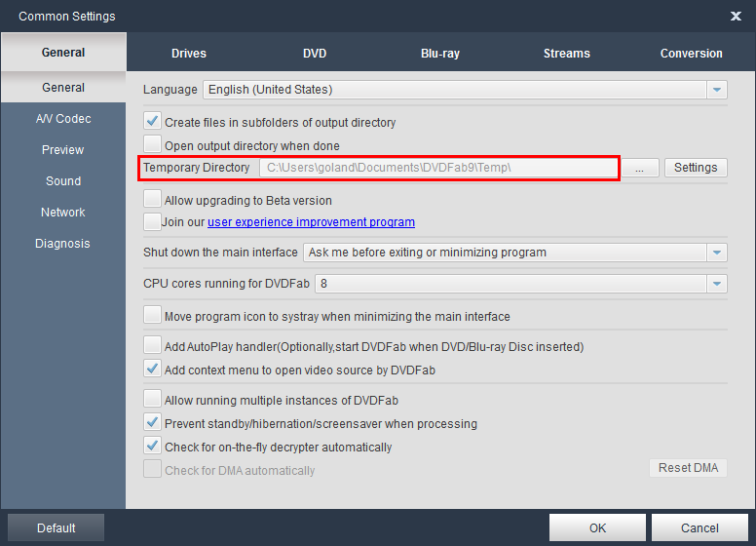Enable Allow upgrading to Beta version
This screenshot has width=756, height=546.
pos(153,200)
